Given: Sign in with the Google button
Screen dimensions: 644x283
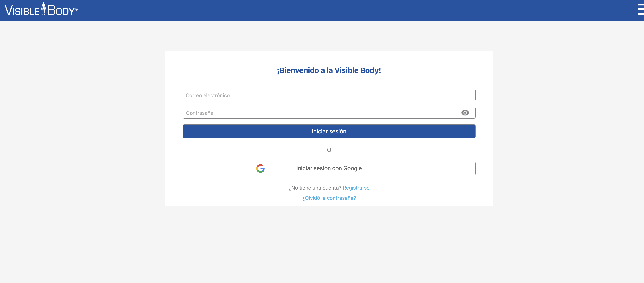Looking at the screenshot, I should (x=329, y=168).
